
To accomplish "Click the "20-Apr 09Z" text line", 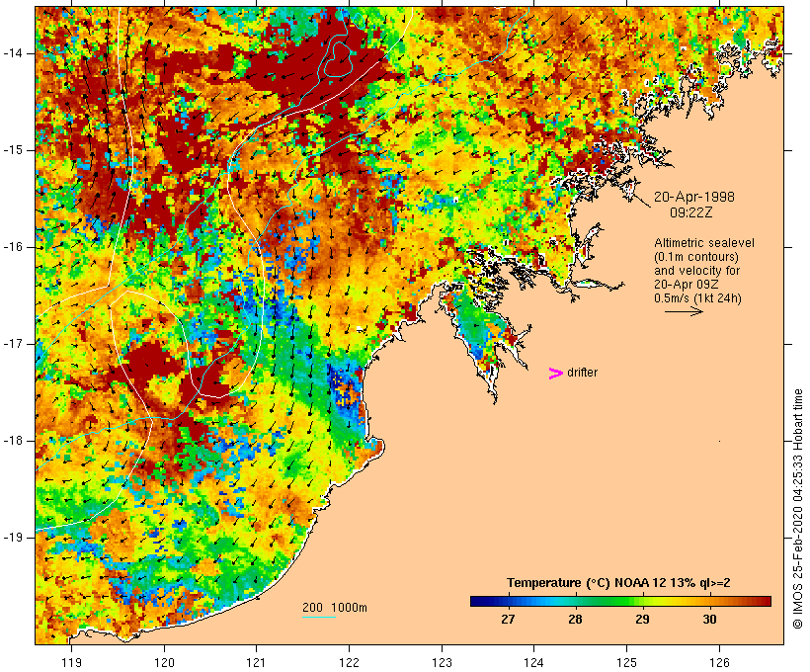I will click(687, 285).
